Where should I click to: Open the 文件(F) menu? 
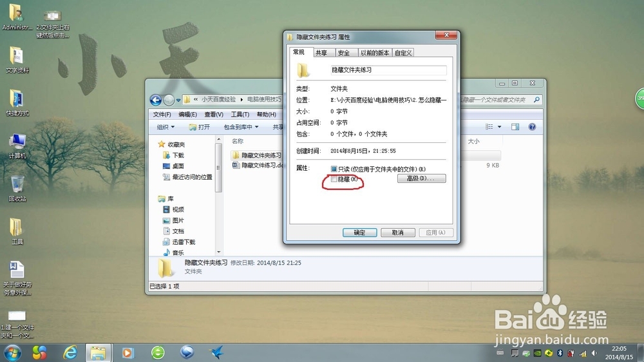(x=162, y=114)
